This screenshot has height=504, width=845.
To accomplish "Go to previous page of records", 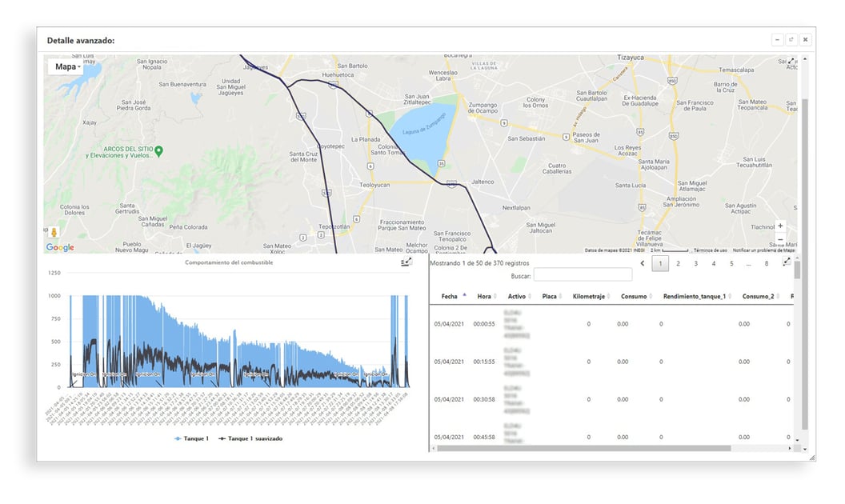I will point(643,263).
